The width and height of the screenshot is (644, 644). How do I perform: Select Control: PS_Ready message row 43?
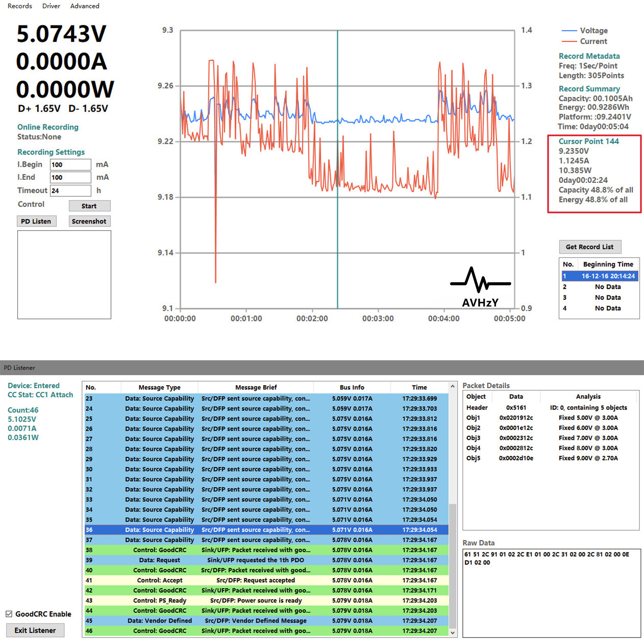(266, 601)
